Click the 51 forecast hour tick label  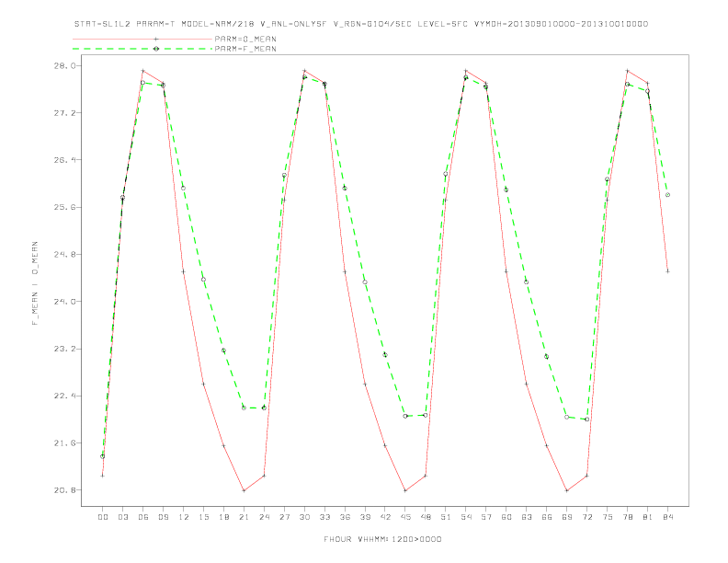click(x=446, y=517)
